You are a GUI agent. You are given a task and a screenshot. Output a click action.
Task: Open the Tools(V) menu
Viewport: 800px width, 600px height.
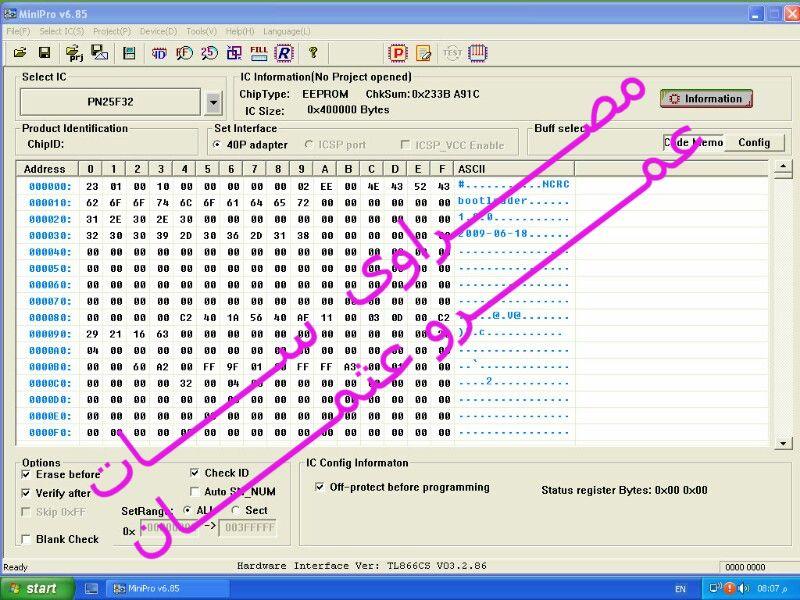point(202,31)
